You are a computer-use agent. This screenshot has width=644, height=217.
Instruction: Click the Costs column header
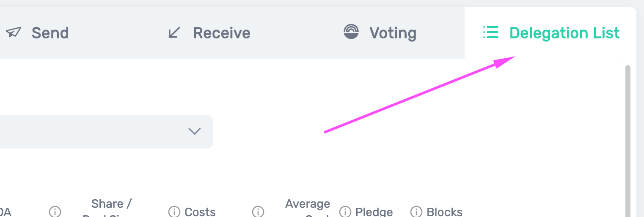(200, 212)
